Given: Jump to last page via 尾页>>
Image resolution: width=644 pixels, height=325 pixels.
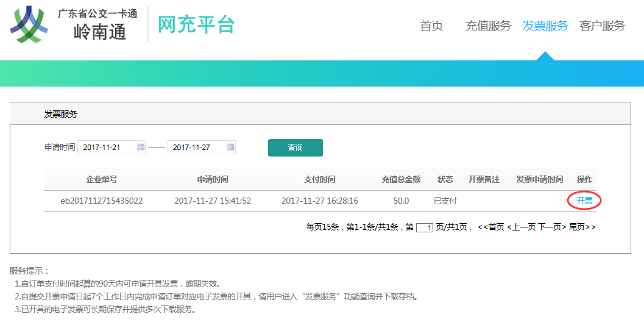Looking at the screenshot, I should click(582, 227).
